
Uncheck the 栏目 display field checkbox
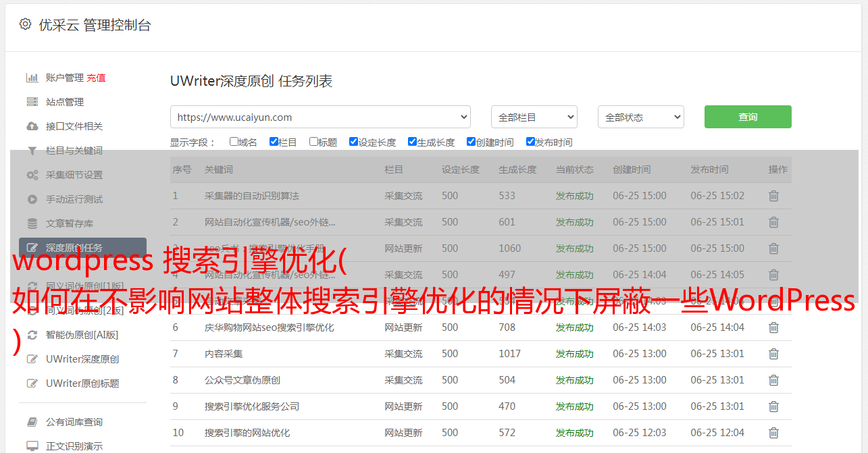pos(274,142)
